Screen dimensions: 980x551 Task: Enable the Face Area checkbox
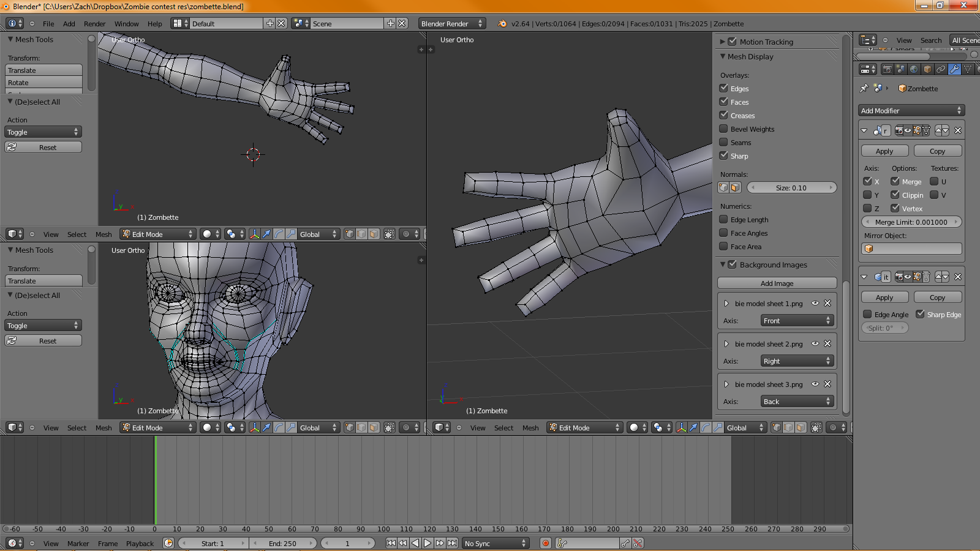point(723,246)
